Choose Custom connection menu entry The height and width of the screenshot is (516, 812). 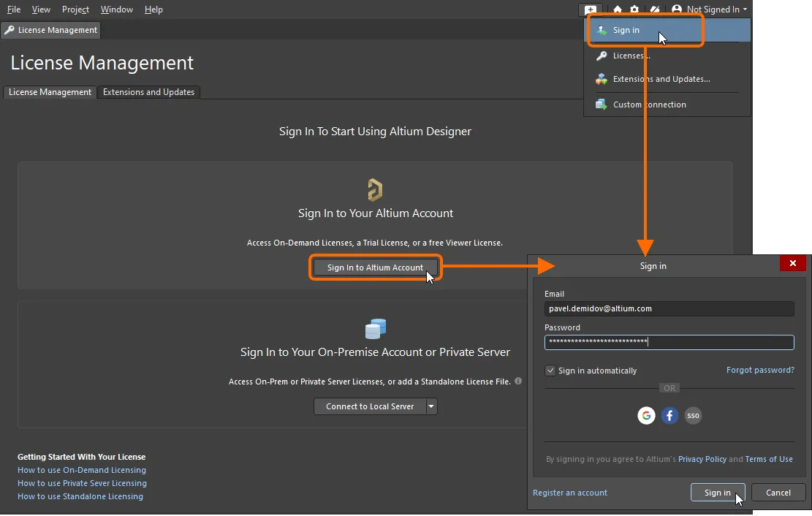(x=667, y=104)
